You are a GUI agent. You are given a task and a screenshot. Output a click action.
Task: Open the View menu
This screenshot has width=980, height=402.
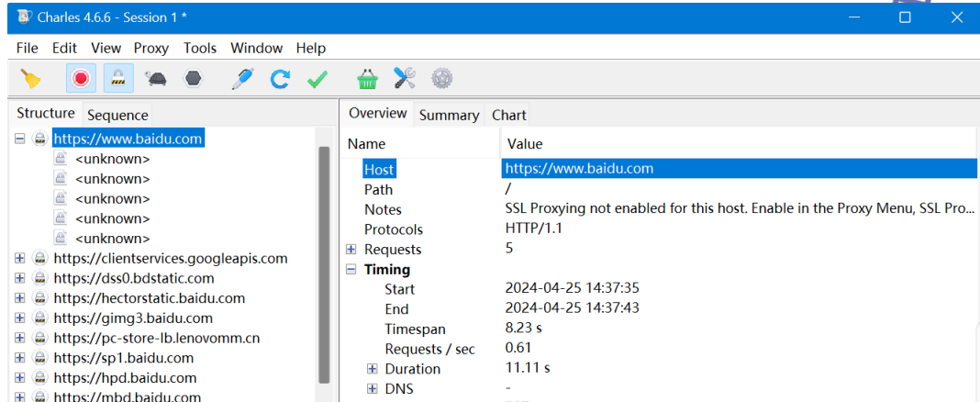pos(106,48)
